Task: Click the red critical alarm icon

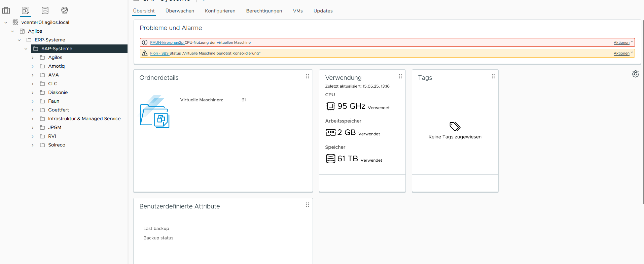Action: point(145,42)
